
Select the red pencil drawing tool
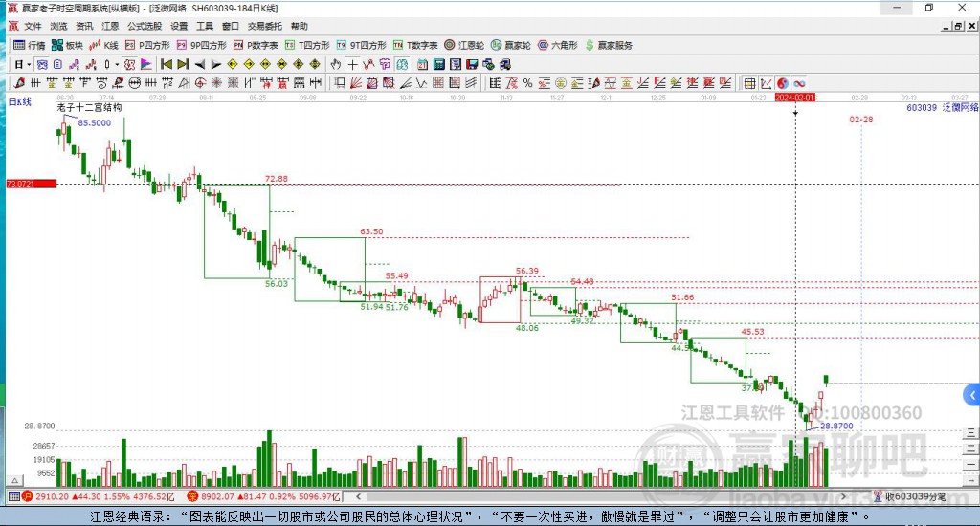[x=19, y=82]
